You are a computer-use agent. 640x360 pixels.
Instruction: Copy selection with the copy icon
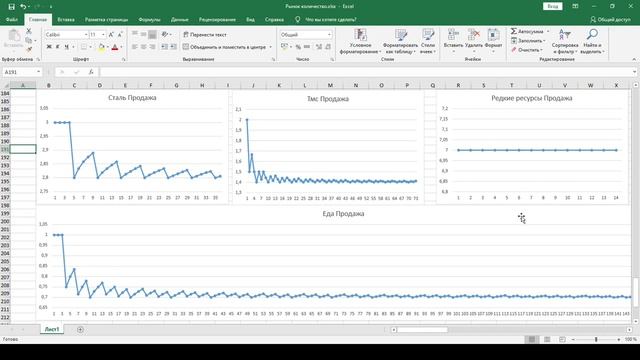[29, 40]
